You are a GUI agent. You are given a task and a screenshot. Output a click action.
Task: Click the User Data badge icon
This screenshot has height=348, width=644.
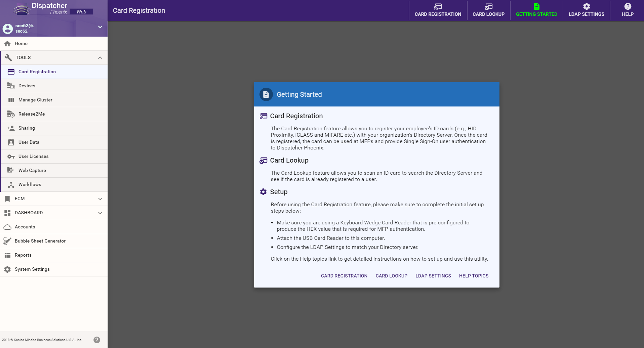tap(11, 142)
